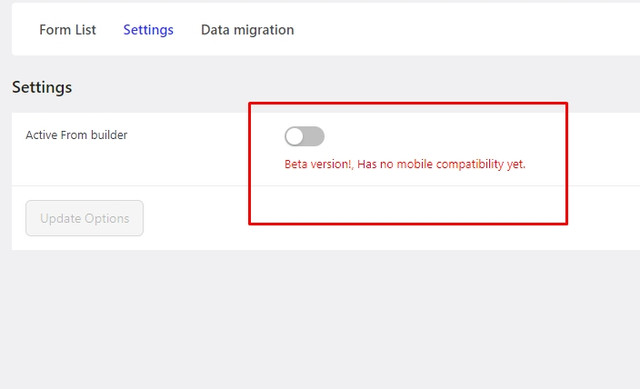Go to the Data migration tab
This screenshot has width=640, height=389.
coord(247,30)
